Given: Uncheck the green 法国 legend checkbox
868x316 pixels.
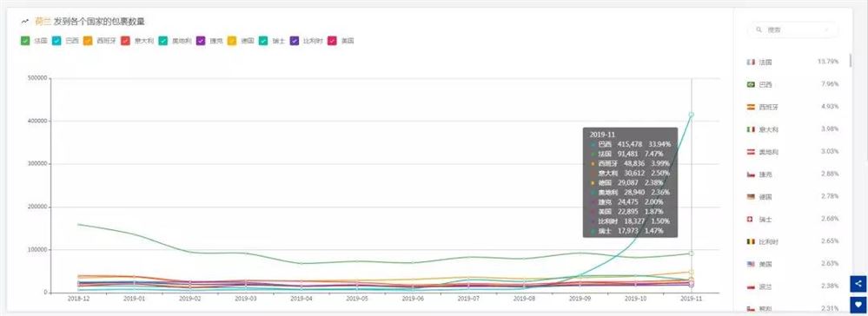Looking at the screenshot, I should pyautogui.click(x=25, y=41).
